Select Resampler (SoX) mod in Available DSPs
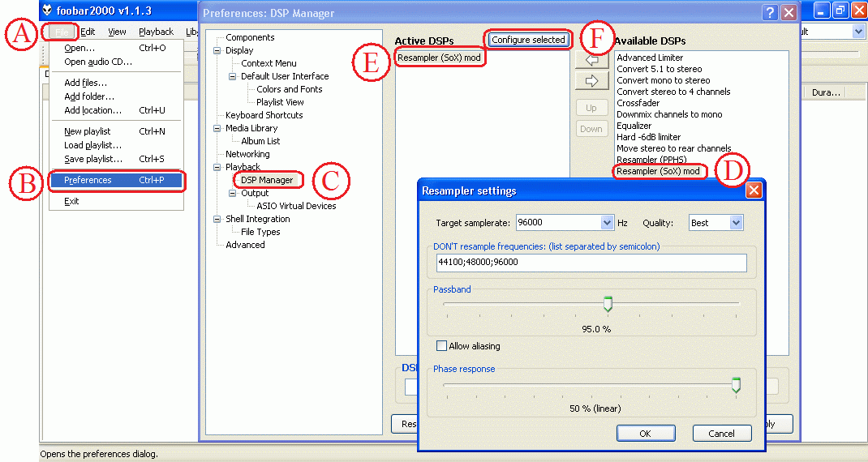Image resolution: width=868 pixels, height=462 pixels. 658,172
